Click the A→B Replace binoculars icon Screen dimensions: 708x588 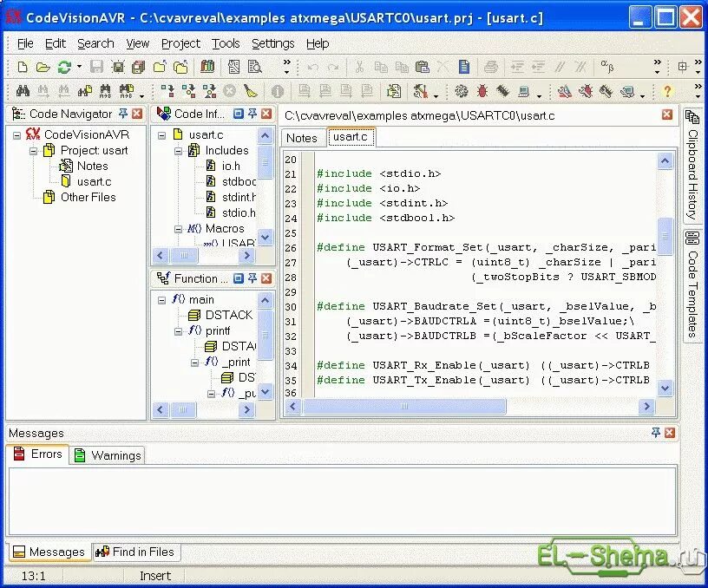point(105,91)
